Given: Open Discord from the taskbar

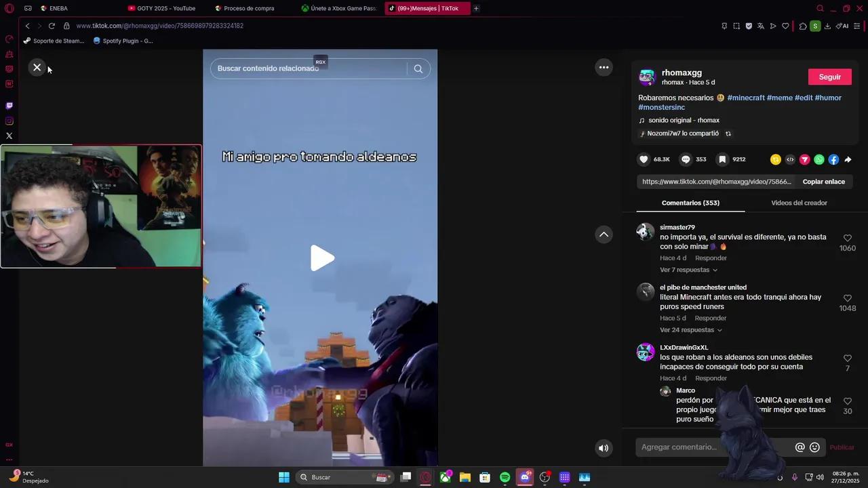Looking at the screenshot, I should (524, 477).
